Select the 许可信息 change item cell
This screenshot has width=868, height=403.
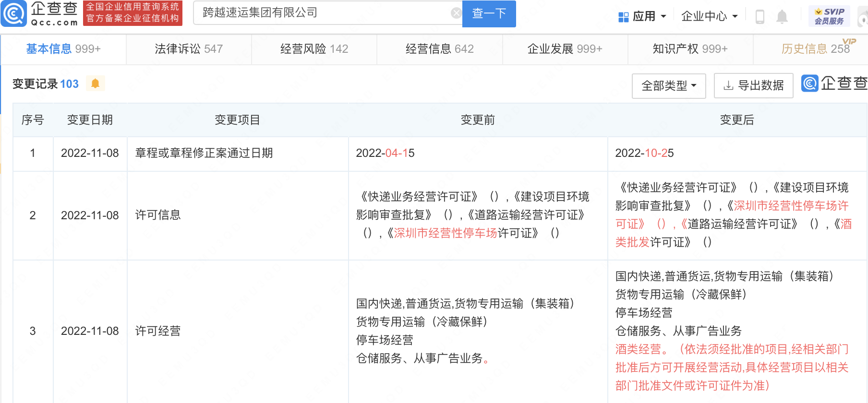238,215
